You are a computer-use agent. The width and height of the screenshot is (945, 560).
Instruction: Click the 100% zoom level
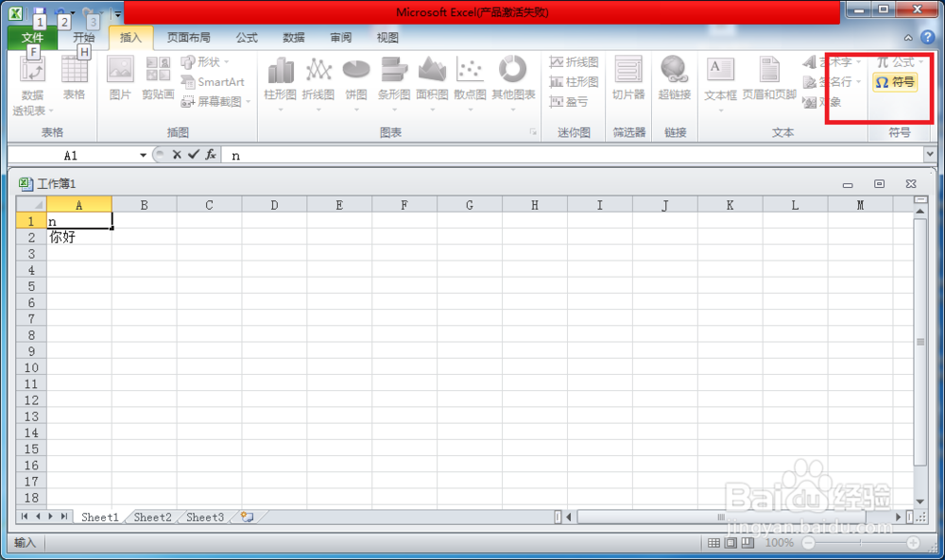point(779,543)
